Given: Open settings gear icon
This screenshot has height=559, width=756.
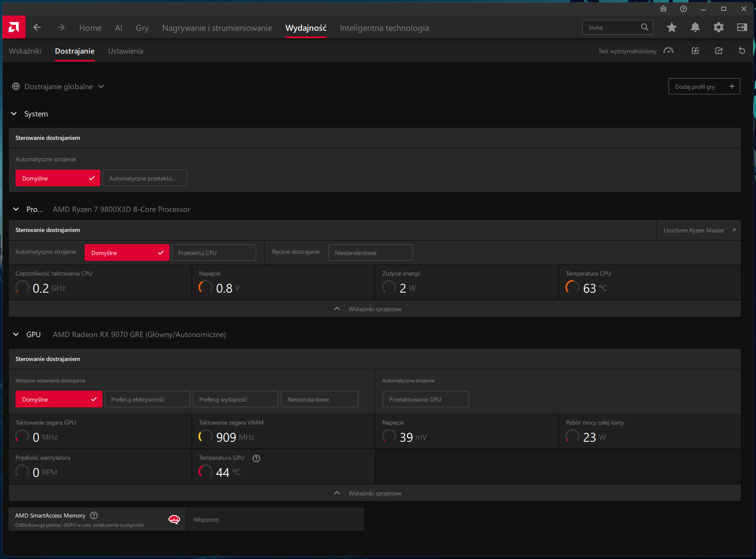Looking at the screenshot, I should click(x=719, y=28).
